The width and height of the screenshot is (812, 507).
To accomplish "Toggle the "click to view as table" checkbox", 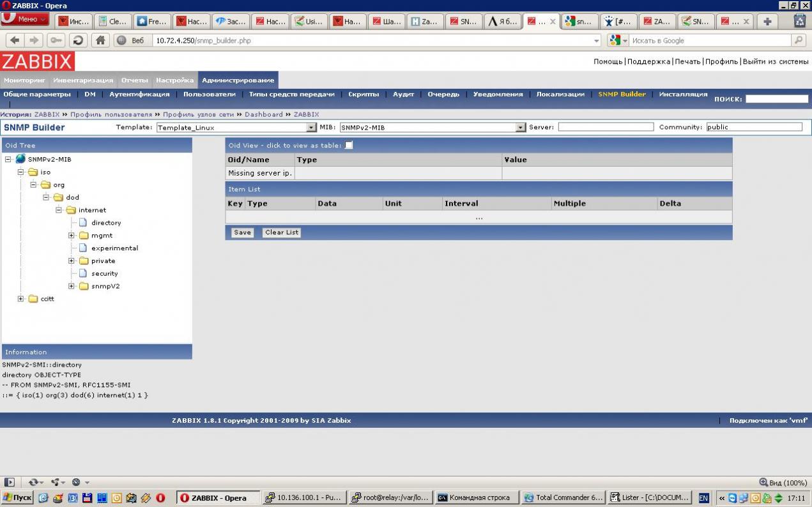I will pos(348,145).
